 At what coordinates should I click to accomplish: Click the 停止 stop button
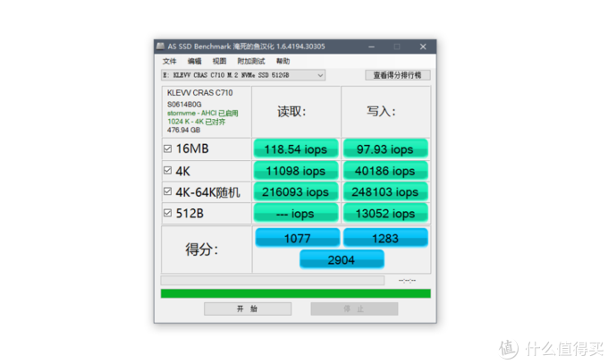pos(354,309)
